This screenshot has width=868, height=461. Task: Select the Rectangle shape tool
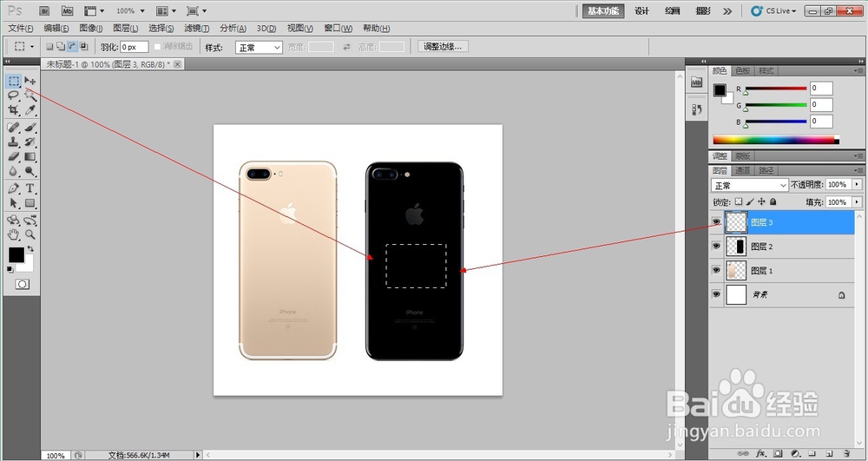coord(30,203)
